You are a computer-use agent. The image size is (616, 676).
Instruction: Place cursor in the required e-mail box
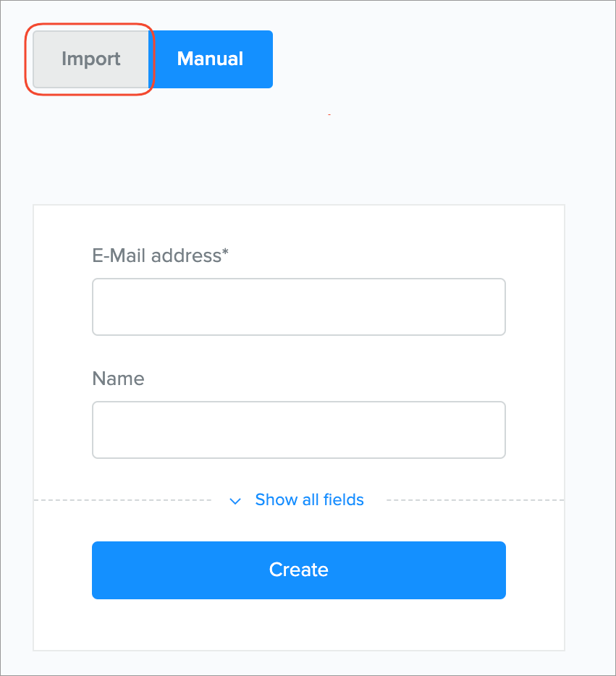[x=298, y=307]
